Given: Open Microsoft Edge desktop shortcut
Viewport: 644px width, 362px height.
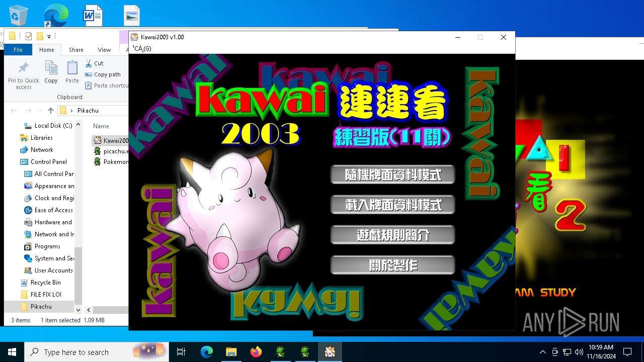Looking at the screenshot, I should (x=55, y=15).
